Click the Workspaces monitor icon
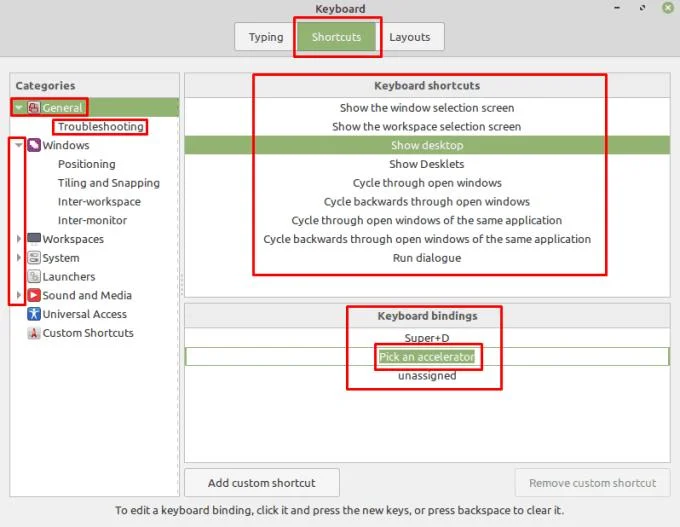 (x=34, y=239)
